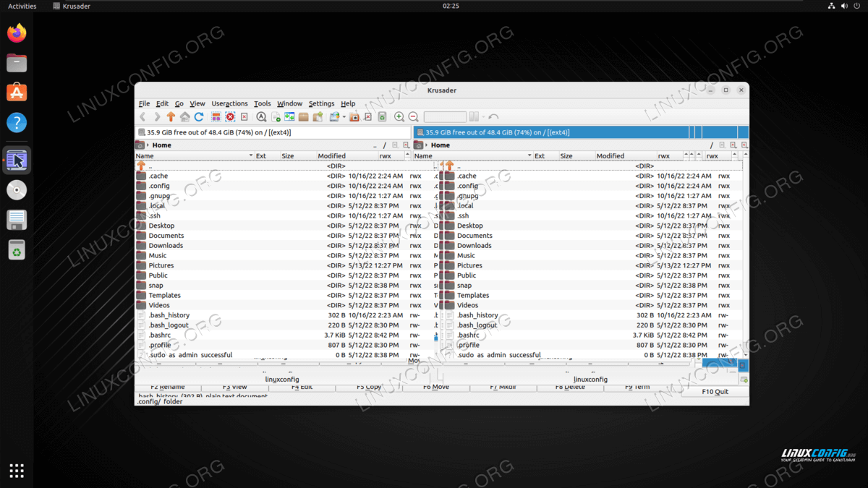The height and width of the screenshot is (488, 868).
Task: Click the magnifier search icon in the toolbar
Action: coord(261,116)
